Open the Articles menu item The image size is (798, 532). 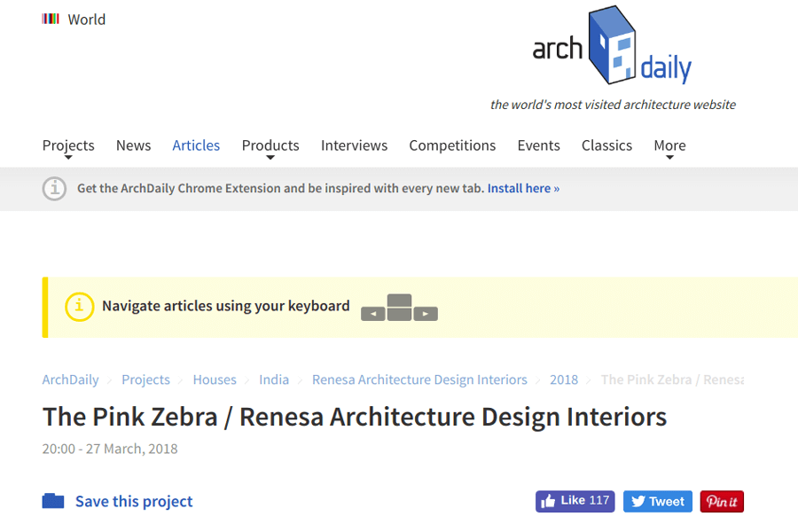click(196, 145)
